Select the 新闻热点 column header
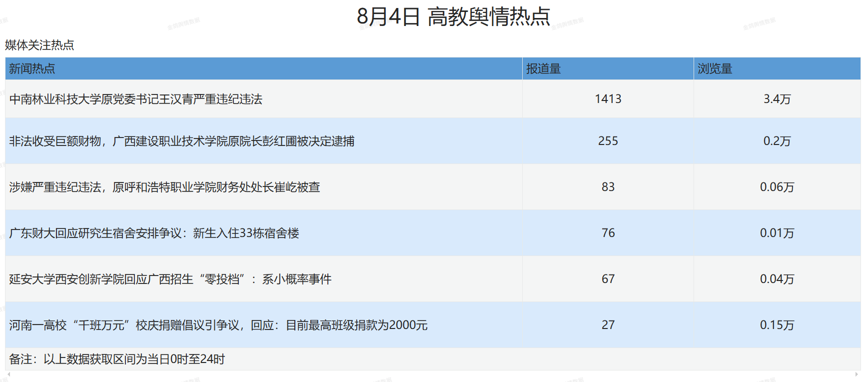The height and width of the screenshot is (382, 868). coord(32,69)
